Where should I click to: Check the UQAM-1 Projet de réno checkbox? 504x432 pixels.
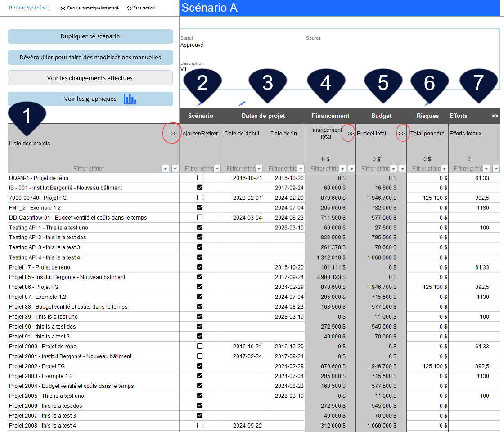click(200, 178)
